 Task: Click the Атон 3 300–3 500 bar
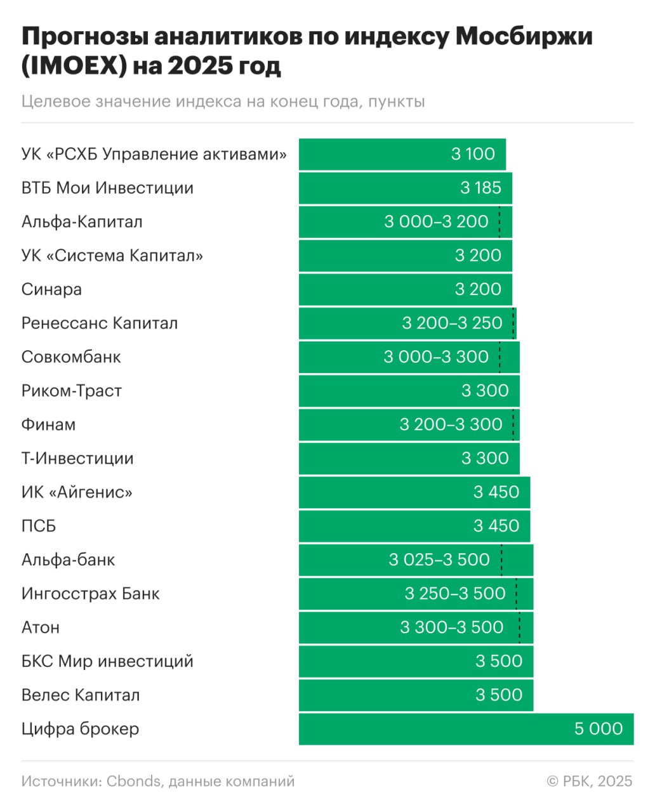pos(416,627)
